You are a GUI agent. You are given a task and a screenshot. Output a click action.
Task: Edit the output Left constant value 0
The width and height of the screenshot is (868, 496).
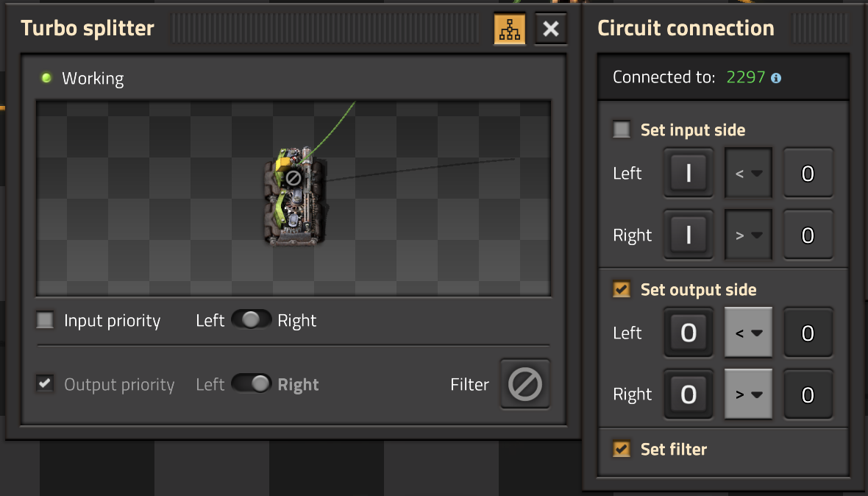pyautogui.click(x=807, y=333)
